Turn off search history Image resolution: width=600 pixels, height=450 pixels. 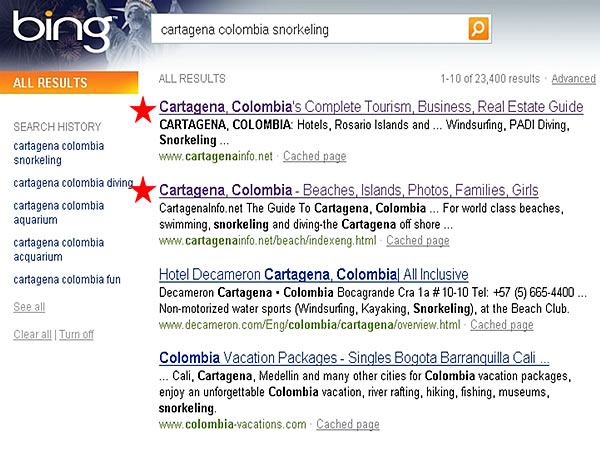[76, 334]
